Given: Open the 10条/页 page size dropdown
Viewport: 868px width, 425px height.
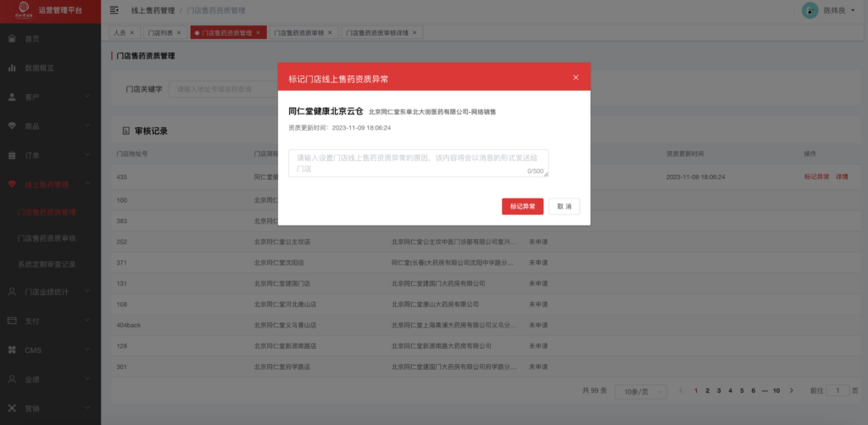Looking at the screenshot, I should [x=641, y=391].
